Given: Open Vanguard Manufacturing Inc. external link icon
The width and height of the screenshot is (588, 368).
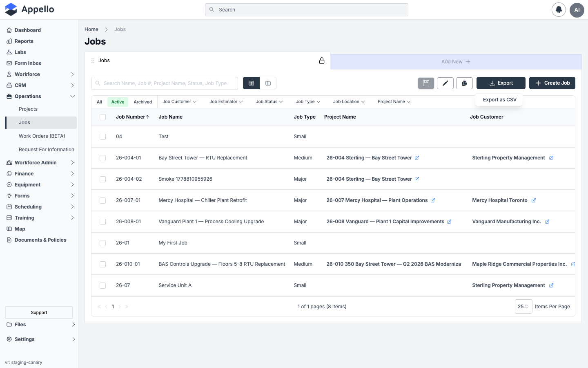Looking at the screenshot, I should point(547,222).
